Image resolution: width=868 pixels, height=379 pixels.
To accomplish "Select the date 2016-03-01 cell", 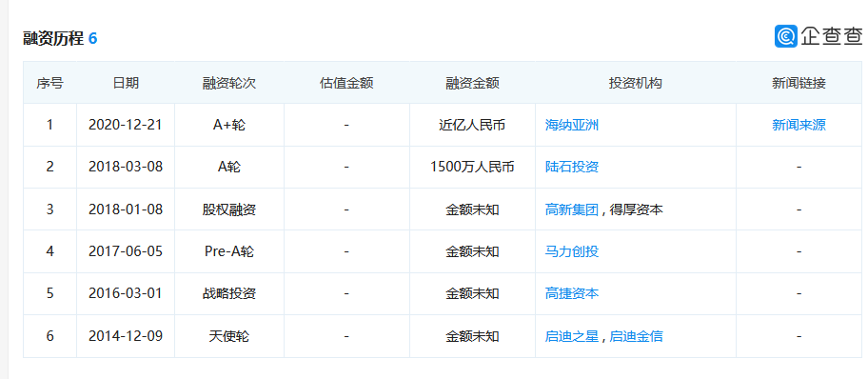I will point(126,293).
